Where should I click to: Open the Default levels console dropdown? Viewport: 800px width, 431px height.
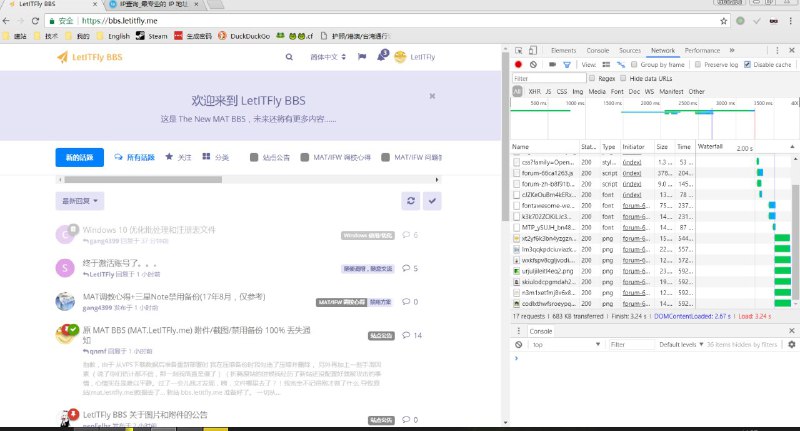coord(681,345)
